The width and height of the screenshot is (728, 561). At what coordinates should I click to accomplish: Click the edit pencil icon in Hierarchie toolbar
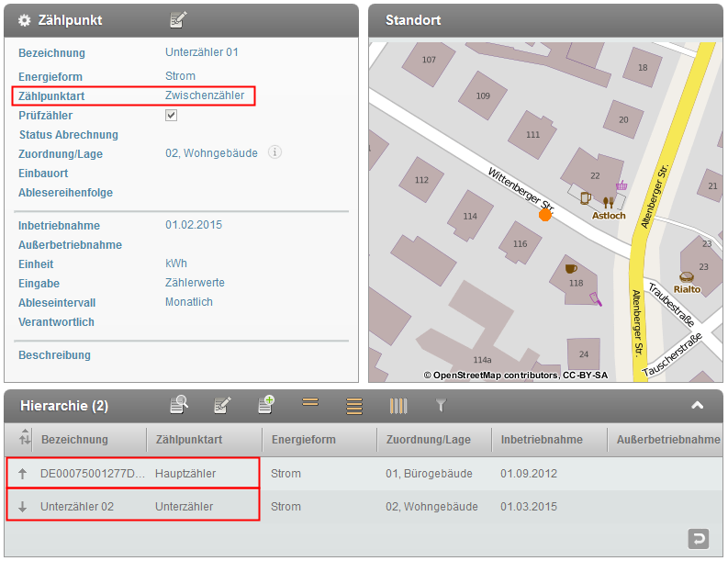click(222, 405)
